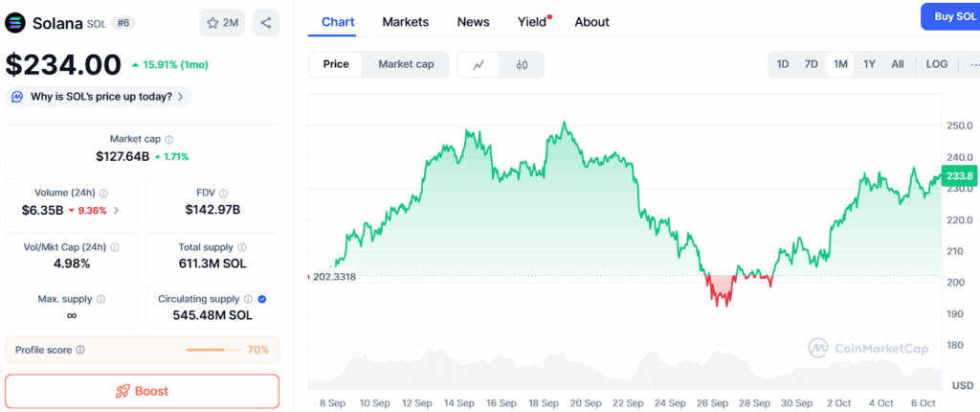Add Solana to watchlist with star button
Viewport: 980px width, 412px height.
coord(221,22)
